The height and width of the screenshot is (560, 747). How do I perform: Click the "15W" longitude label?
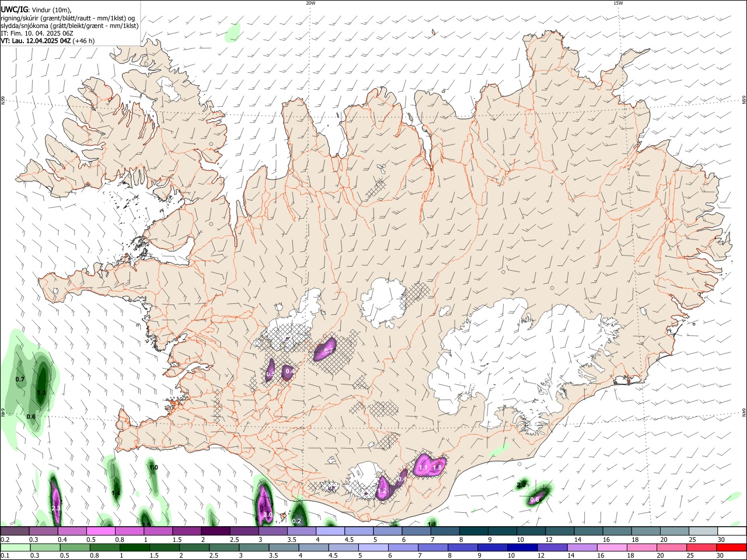(618, 3)
